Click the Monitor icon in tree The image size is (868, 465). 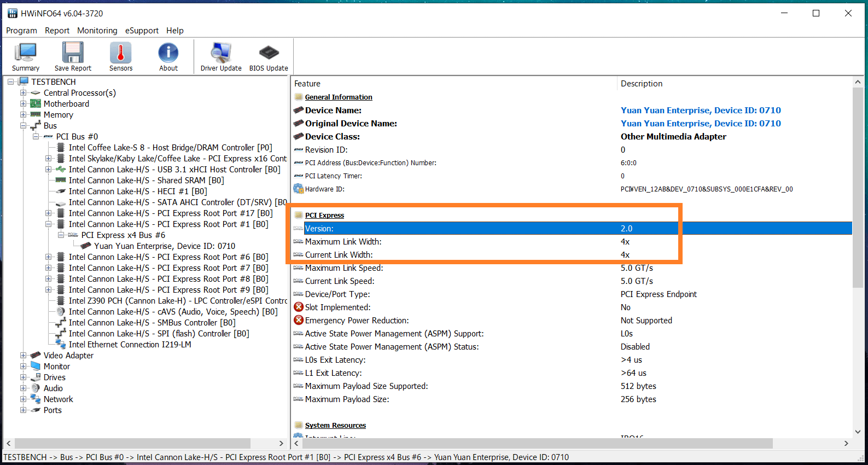[36, 366]
